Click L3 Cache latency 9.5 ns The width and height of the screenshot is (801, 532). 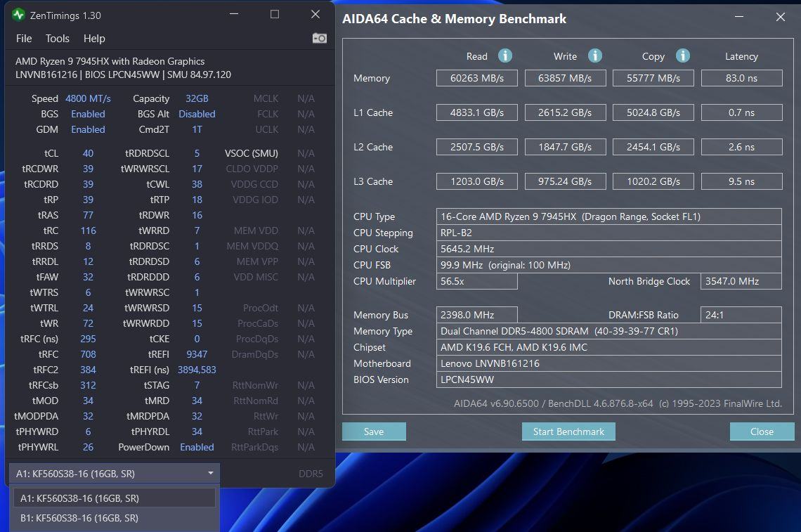(742, 181)
